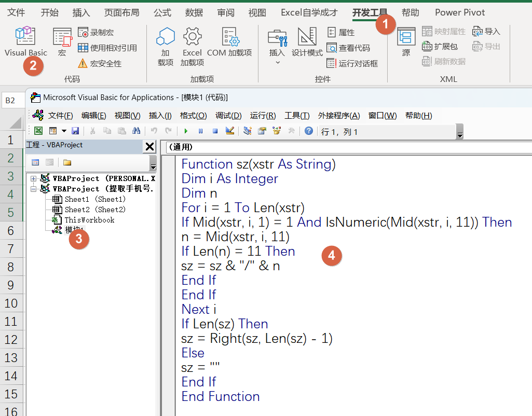
Task: Open VBA 帮助(H) menu
Action: pos(419,116)
